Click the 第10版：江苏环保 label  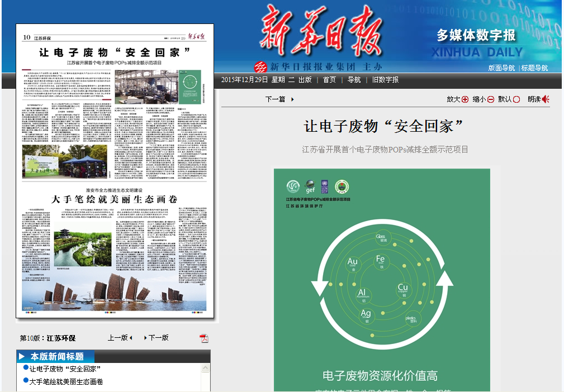(48, 338)
